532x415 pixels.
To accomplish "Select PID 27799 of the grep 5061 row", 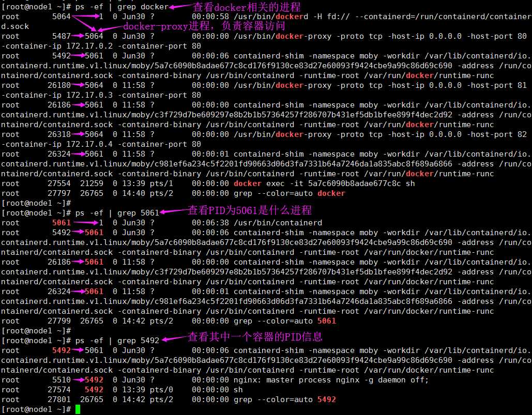I will [x=59, y=321].
